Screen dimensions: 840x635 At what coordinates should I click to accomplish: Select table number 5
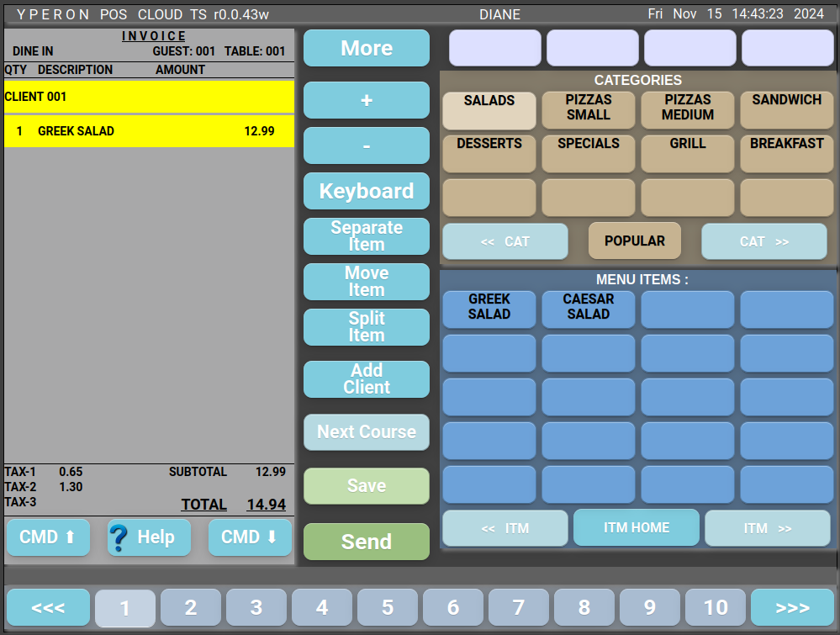click(x=388, y=607)
